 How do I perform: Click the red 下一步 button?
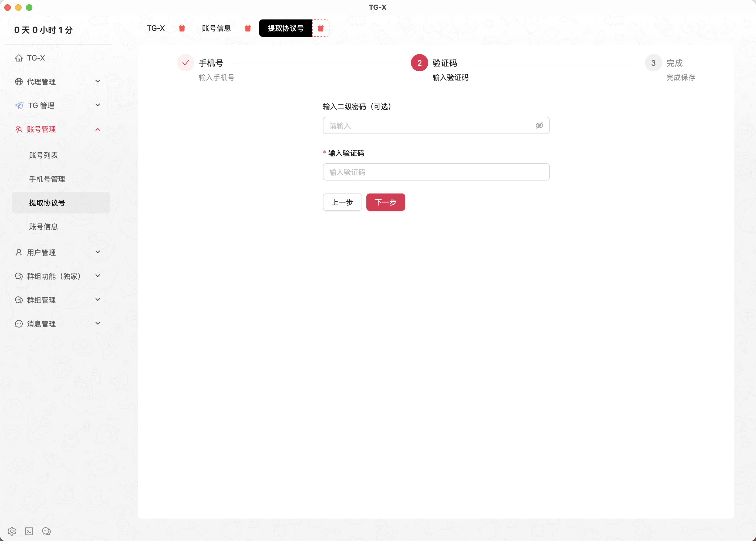(386, 202)
